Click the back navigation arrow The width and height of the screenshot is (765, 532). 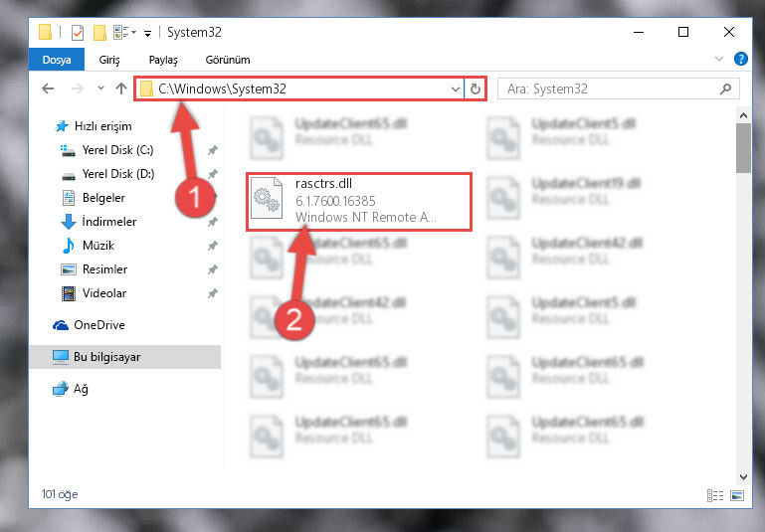pyautogui.click(x=48, y=89)
